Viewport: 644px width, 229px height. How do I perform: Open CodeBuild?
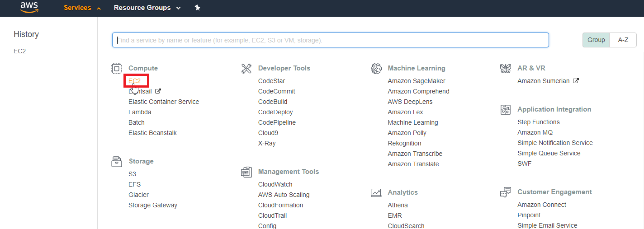[273, 102]
